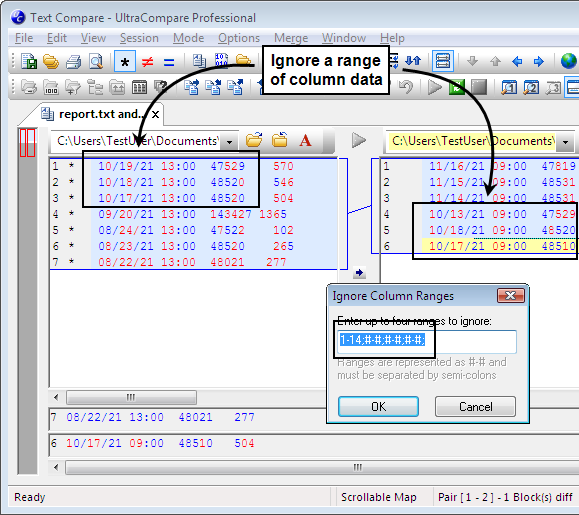Viewport: 579px width, 515px height.
Task: Click the left pane reload file folder icon
Action: click(x=280, y=140)
